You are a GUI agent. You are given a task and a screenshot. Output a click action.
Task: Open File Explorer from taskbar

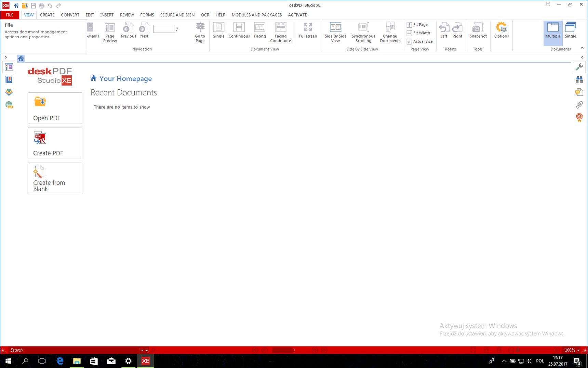(77, 361)
